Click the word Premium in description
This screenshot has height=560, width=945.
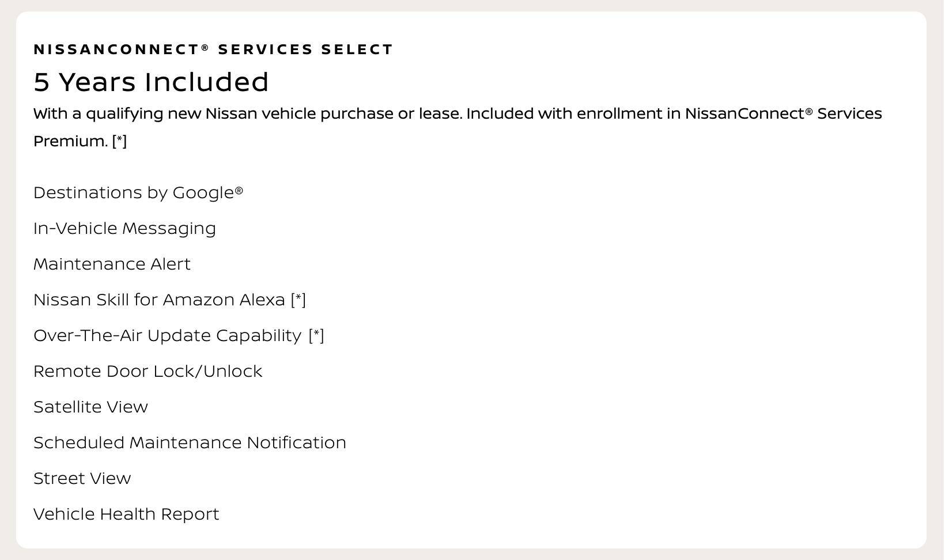click(71, 141)
